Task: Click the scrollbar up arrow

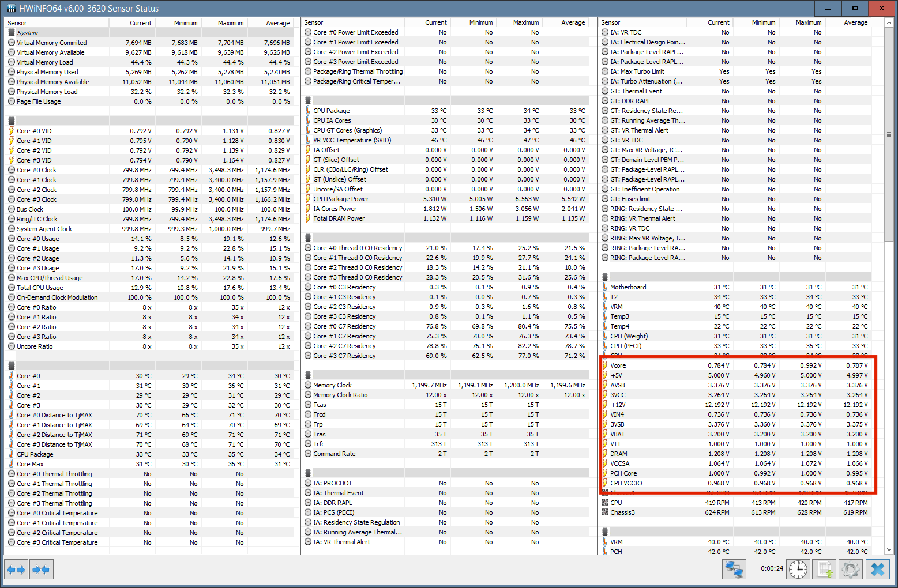Action: 889,22
